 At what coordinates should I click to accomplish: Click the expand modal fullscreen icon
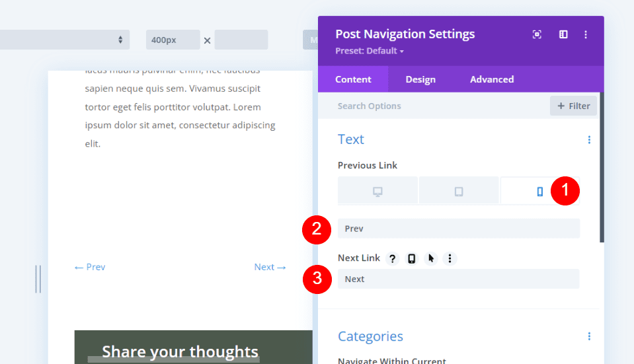pos(537,34)
